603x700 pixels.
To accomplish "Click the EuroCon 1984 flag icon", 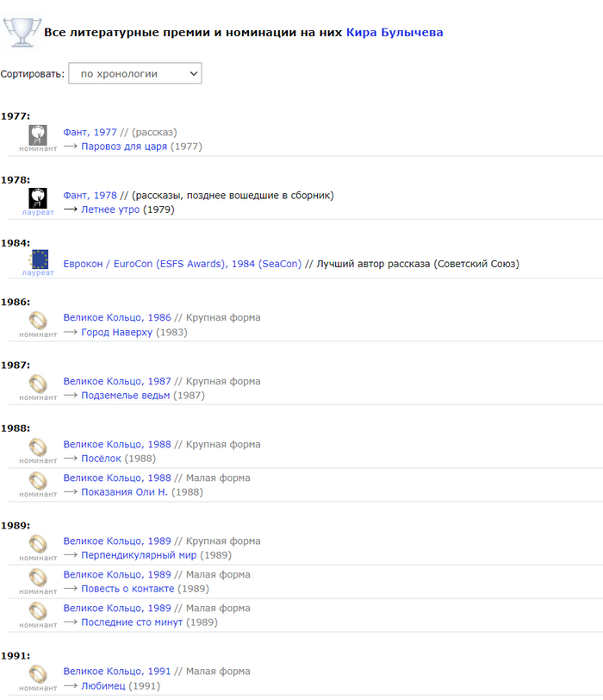I will pyautogui.click(x=39, y=259).
